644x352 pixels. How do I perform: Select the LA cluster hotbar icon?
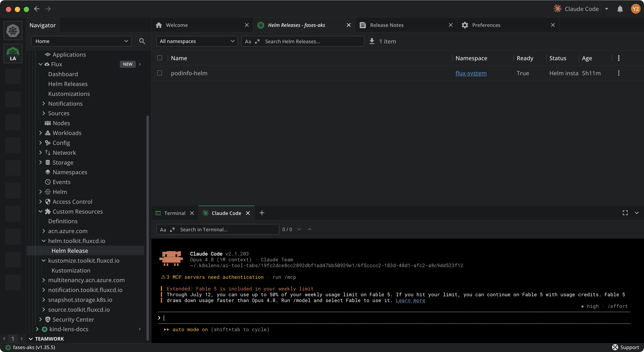pos(13,54)
